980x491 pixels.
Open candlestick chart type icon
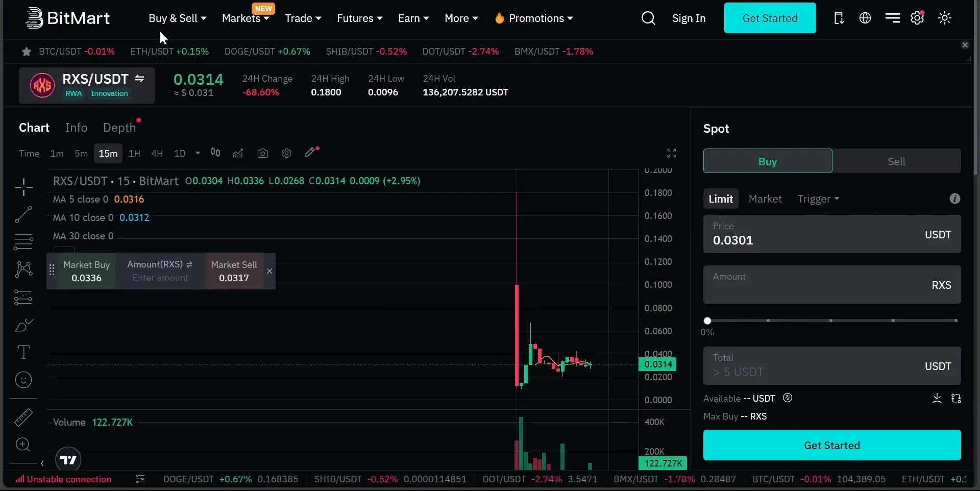pyautogui.click(x=215, y=153)
